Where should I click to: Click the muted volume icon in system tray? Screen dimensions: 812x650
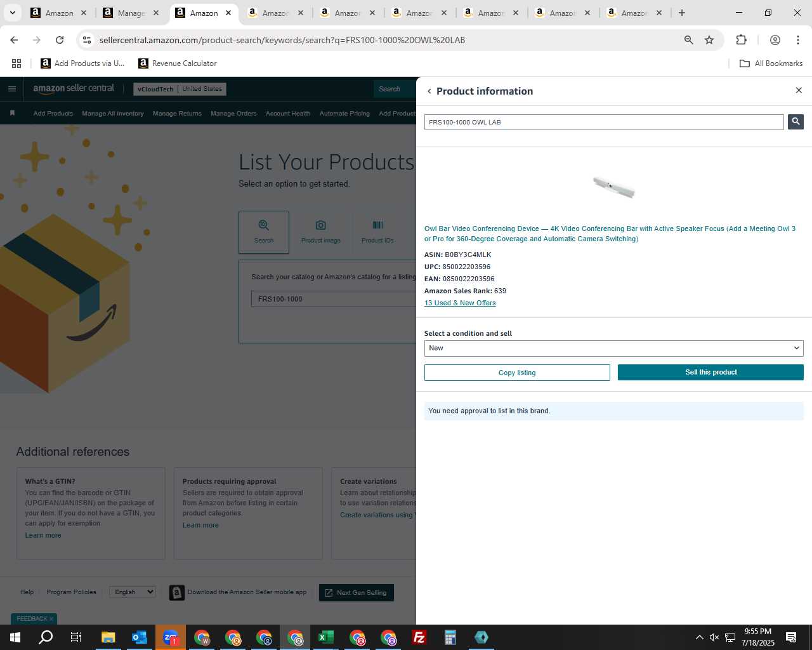click(714, 637)
